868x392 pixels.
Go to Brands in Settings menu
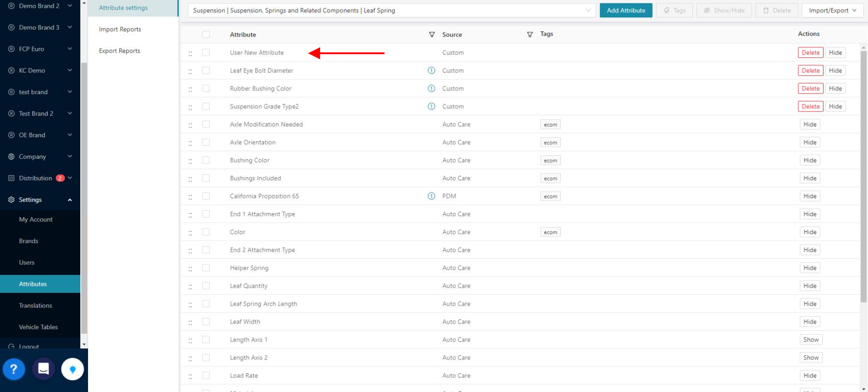[x=28, y=241]
